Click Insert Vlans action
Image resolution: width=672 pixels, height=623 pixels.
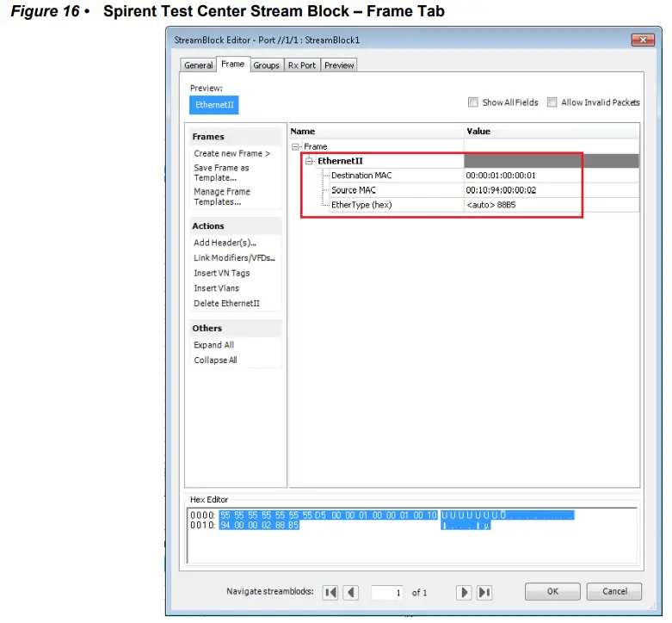pyautogui.click(x=217, y=288)
